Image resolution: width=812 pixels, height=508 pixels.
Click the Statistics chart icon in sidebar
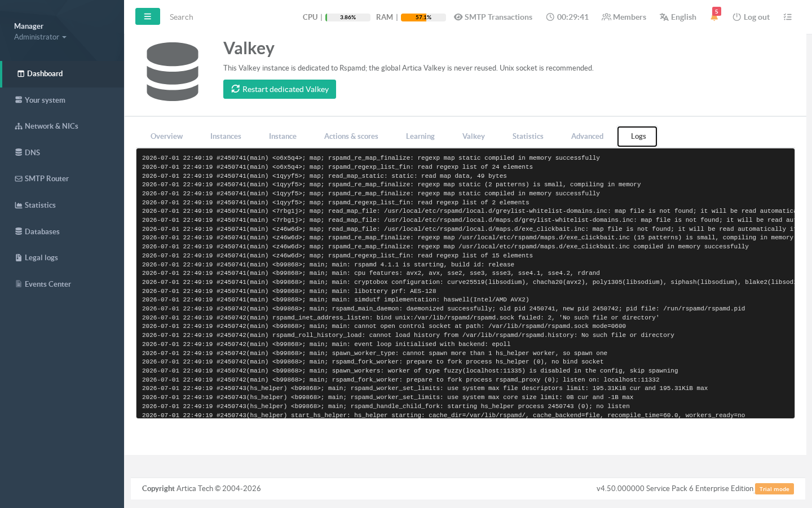pos(19,205)
